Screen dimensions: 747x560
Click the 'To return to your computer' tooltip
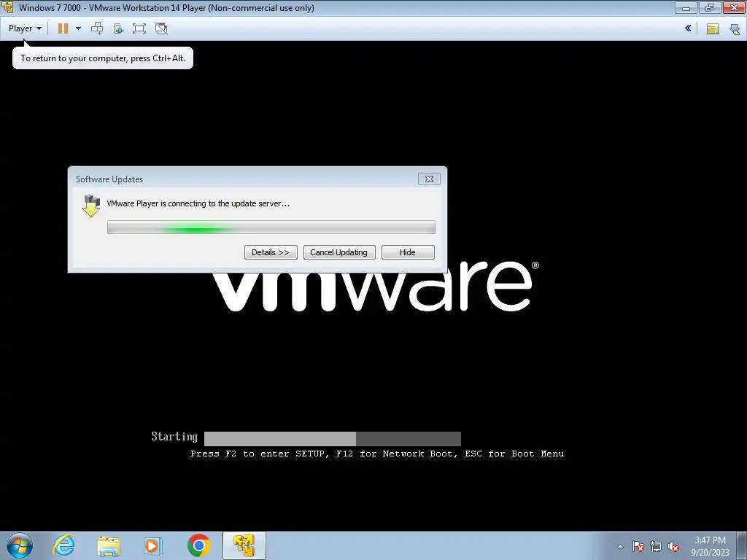[103, 58]
